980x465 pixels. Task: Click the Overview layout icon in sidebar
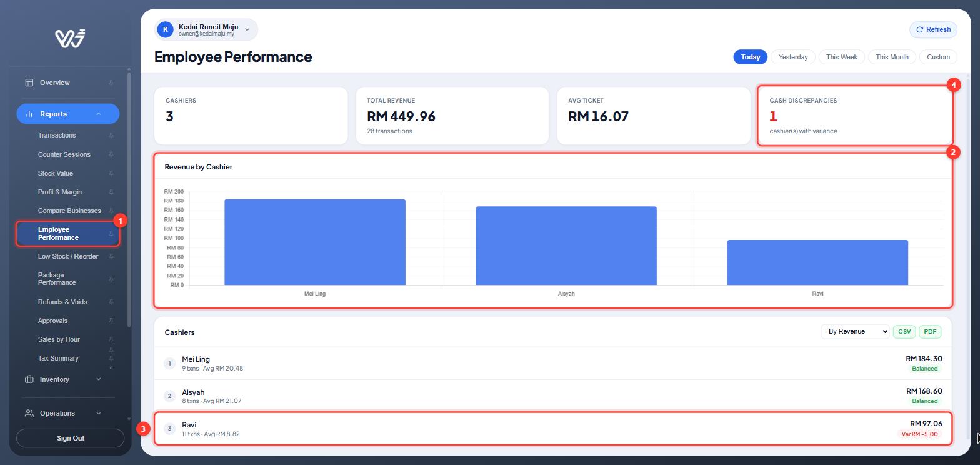29,82
